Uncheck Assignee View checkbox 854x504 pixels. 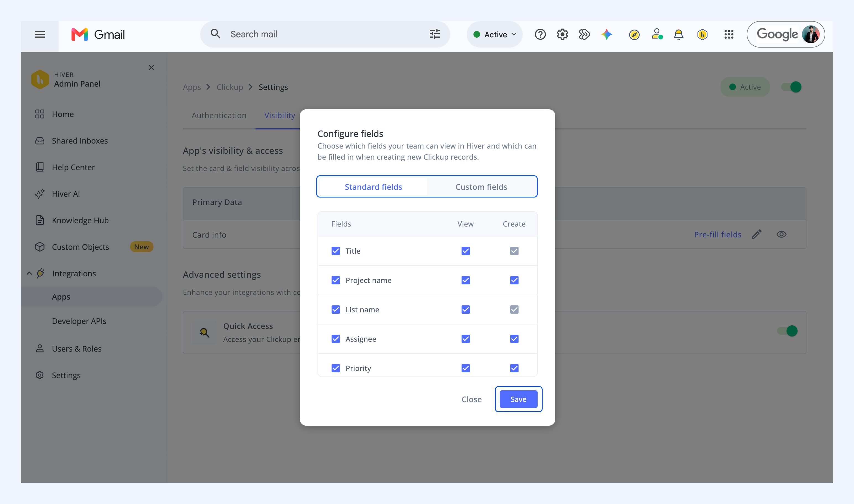click(x=465, y=339)
